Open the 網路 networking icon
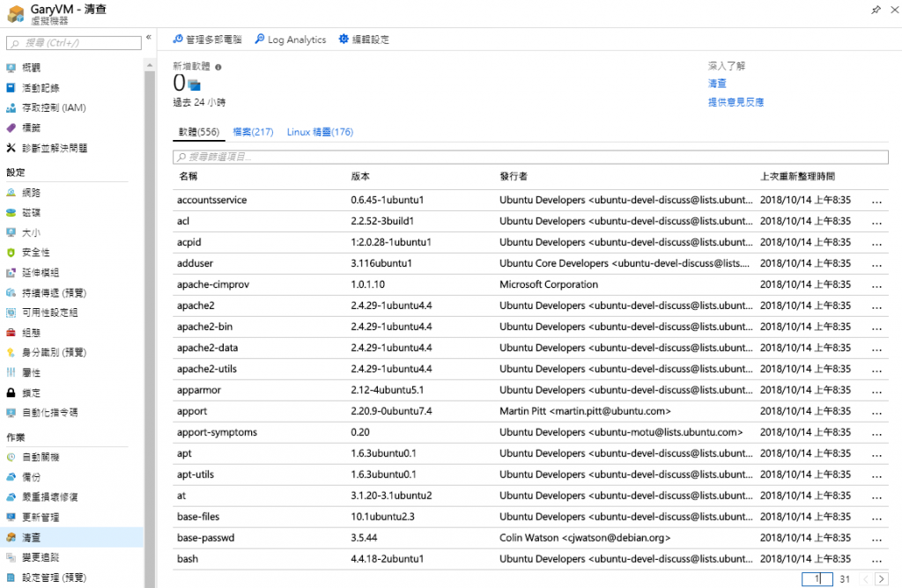 (11, 193)
